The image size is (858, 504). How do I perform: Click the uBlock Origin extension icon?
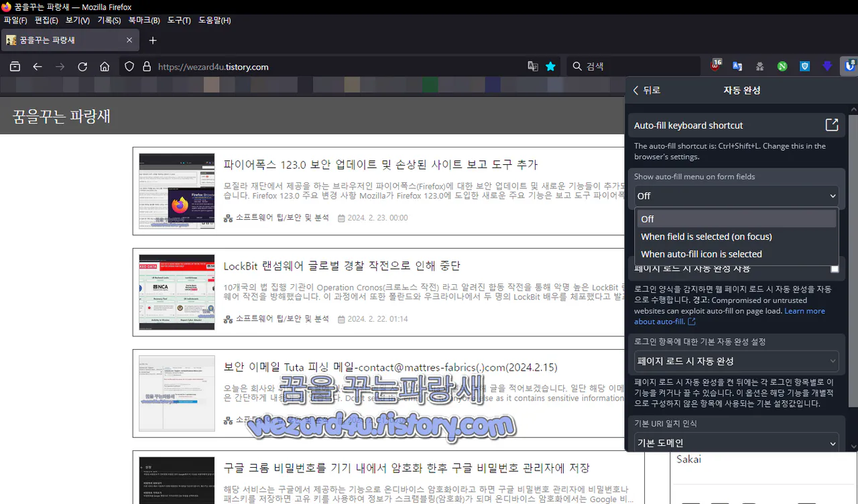click(716, 66)
